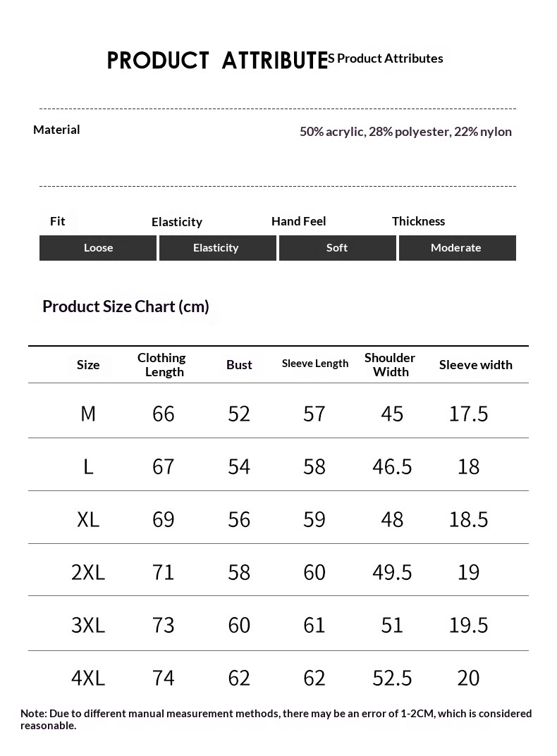The image size is (557, 756).
Task: Click the Product Size Chart (cm) heading
Action: 126,306
